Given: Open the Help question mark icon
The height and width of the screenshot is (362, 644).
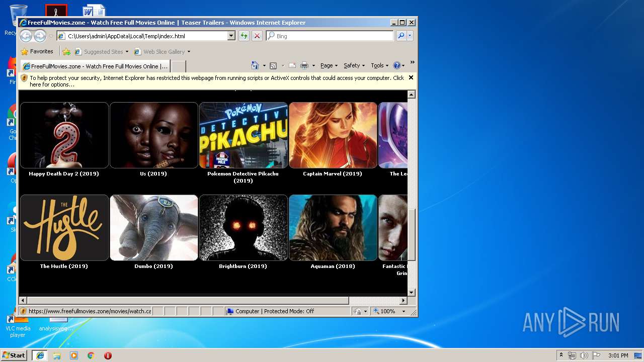Looking at the screenshot, I should [396, 65].
